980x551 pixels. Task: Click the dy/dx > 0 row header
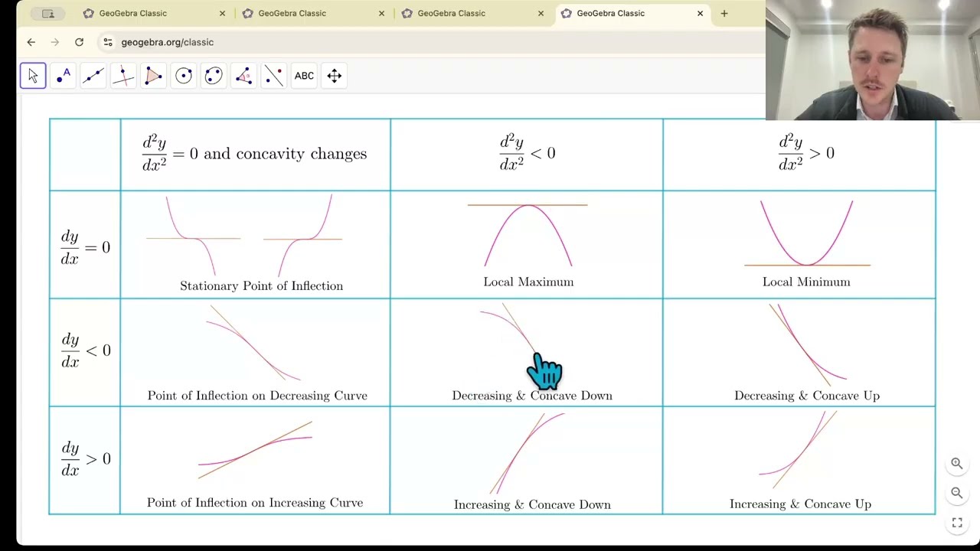(x=85, y=458)
